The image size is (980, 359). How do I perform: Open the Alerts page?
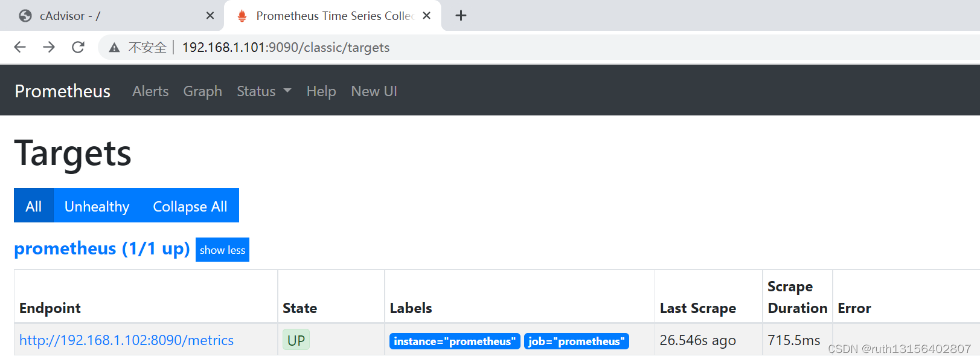150,91
